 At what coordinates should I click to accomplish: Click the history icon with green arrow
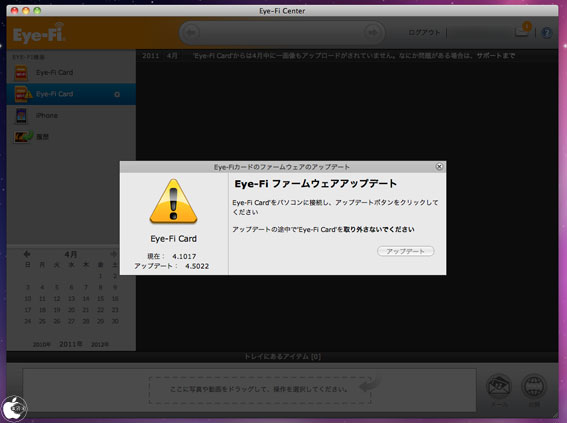23,137
